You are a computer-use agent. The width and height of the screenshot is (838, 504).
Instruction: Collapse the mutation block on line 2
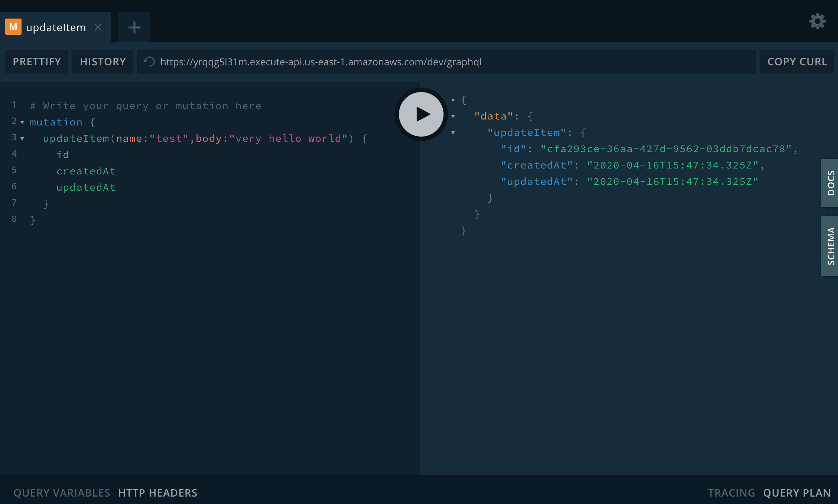coord(22,122)
